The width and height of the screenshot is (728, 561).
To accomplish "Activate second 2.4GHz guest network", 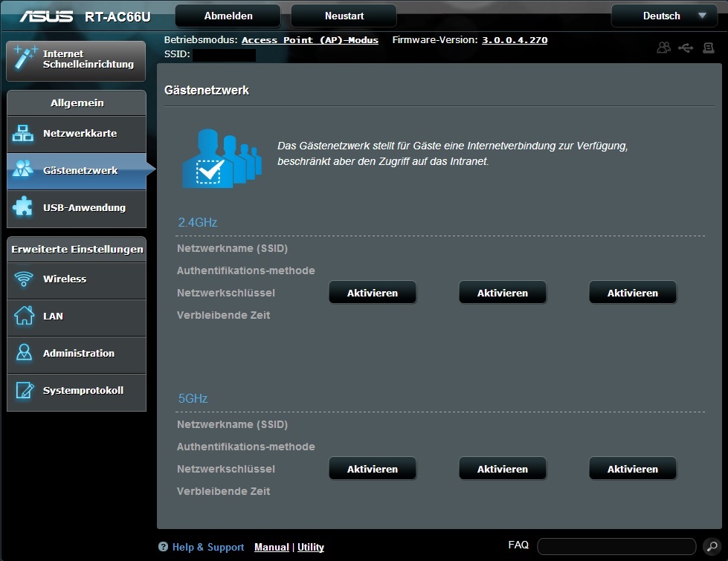I will tap(503, 292).
